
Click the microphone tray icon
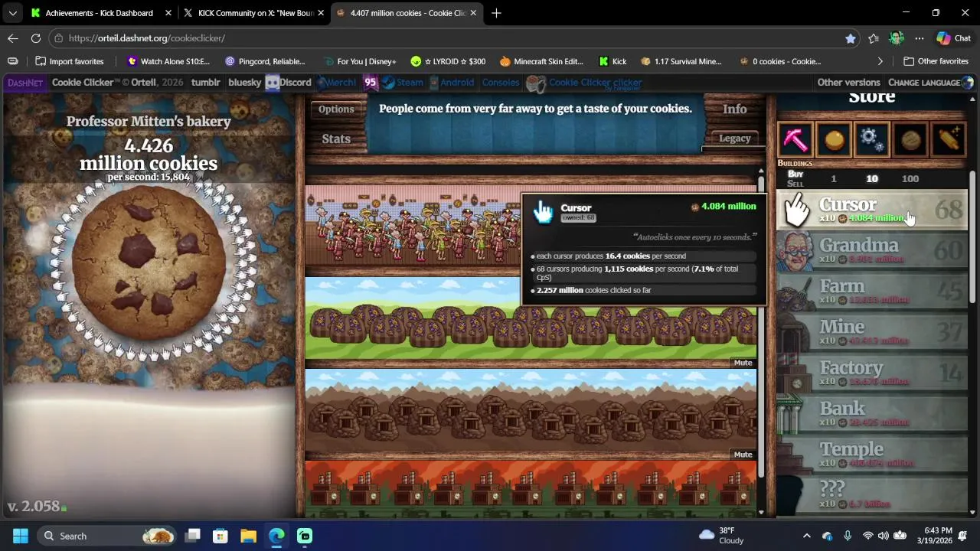coord(847,536)
